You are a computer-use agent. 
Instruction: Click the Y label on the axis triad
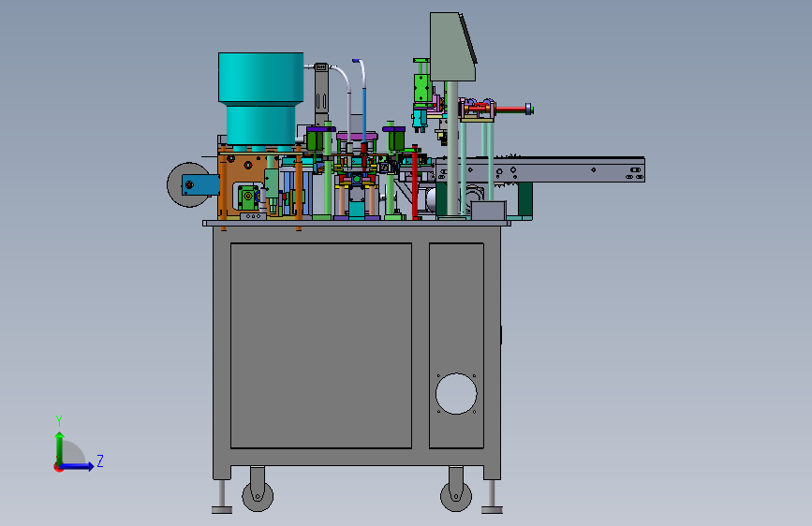click(x=58, y=421)
